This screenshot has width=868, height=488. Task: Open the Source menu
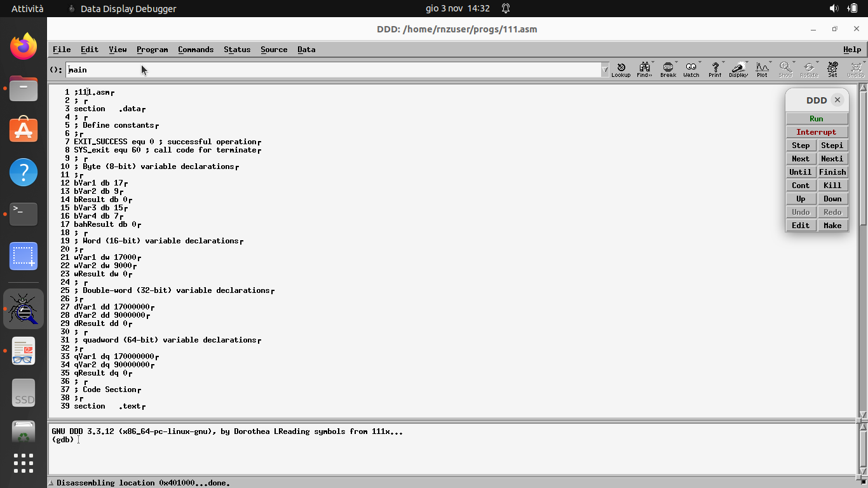pos(274,50)
